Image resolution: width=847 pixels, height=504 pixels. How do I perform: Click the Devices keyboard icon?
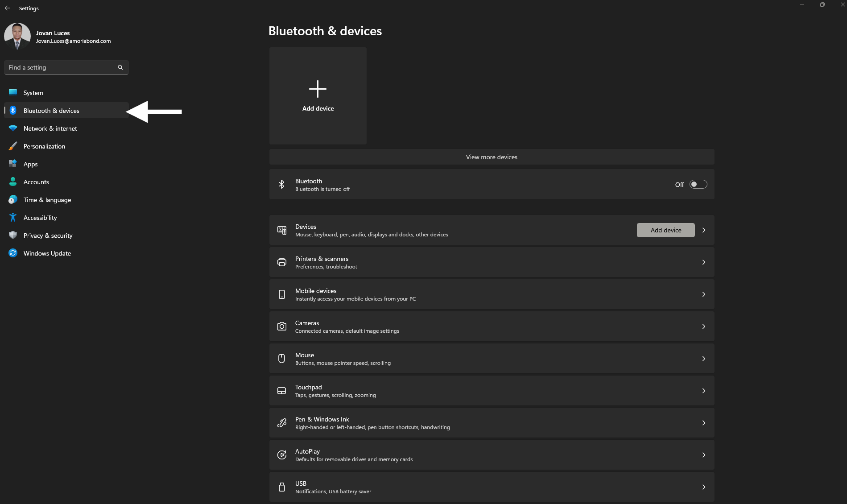click(282, 230)
